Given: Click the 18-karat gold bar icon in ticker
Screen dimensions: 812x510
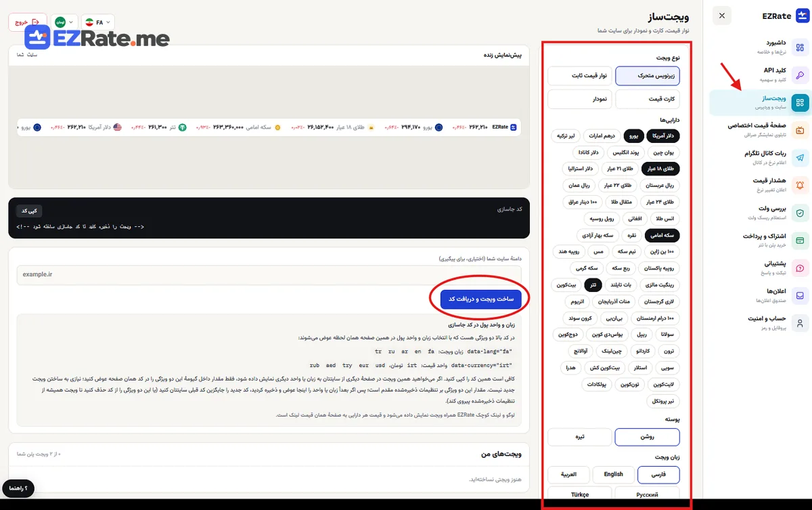Looking at the screenshot, I should (x=371, y=127).
